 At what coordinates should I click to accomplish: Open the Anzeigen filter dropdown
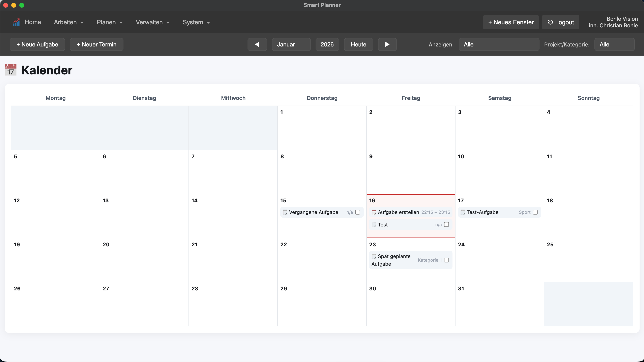tap(498, 44)
